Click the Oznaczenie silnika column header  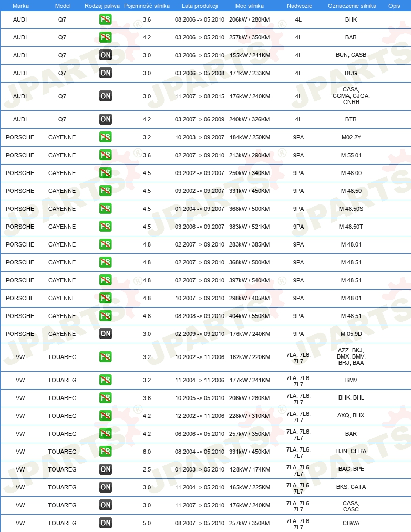[352, 6]
